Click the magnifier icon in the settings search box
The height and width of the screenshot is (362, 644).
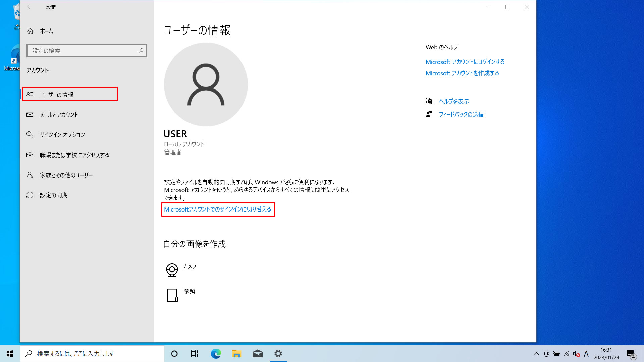pos(141,51)
